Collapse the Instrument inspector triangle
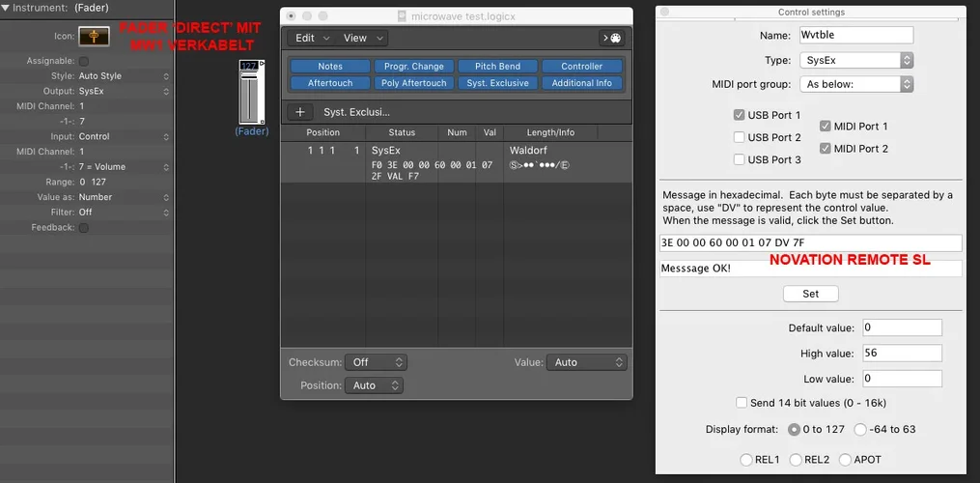The image size is (980, 483). (5, 8)
